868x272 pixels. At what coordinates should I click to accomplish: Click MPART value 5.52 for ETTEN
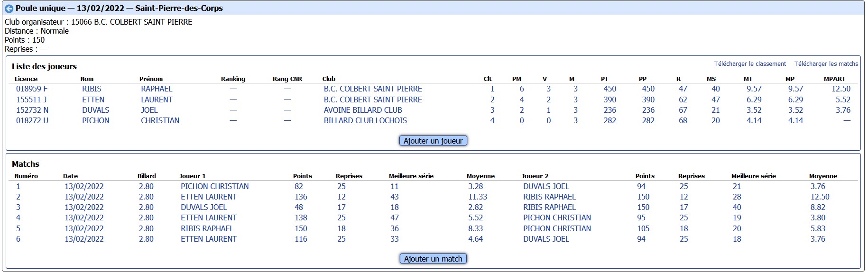843,100
